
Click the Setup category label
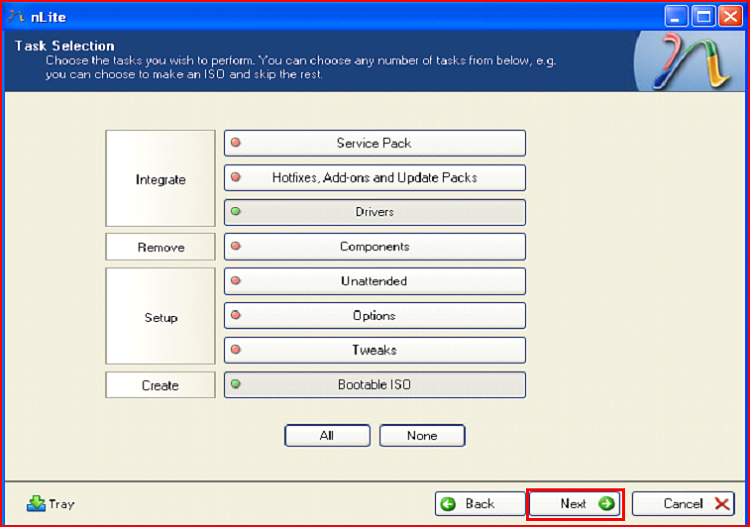click(160, 317)
